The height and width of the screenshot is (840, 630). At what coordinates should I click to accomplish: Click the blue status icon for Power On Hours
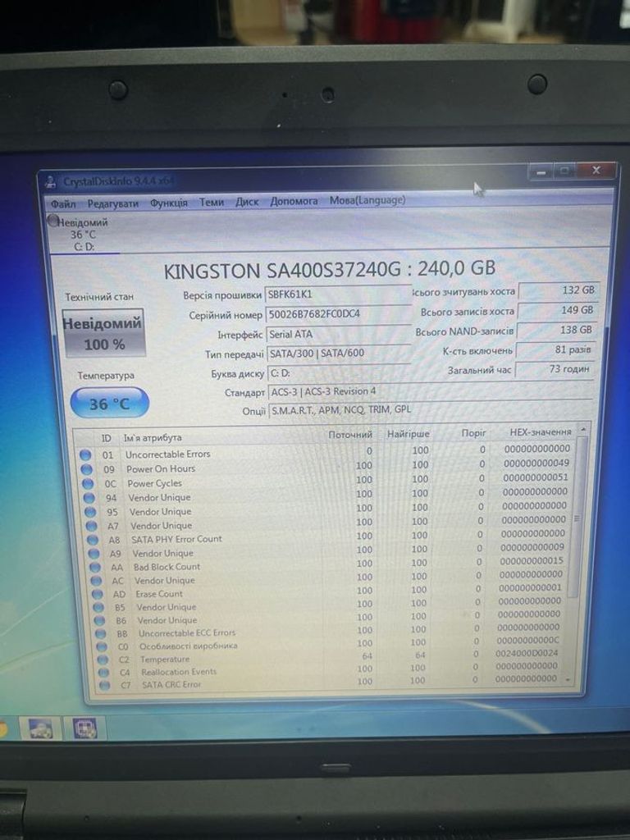click(x=86, y=469)
